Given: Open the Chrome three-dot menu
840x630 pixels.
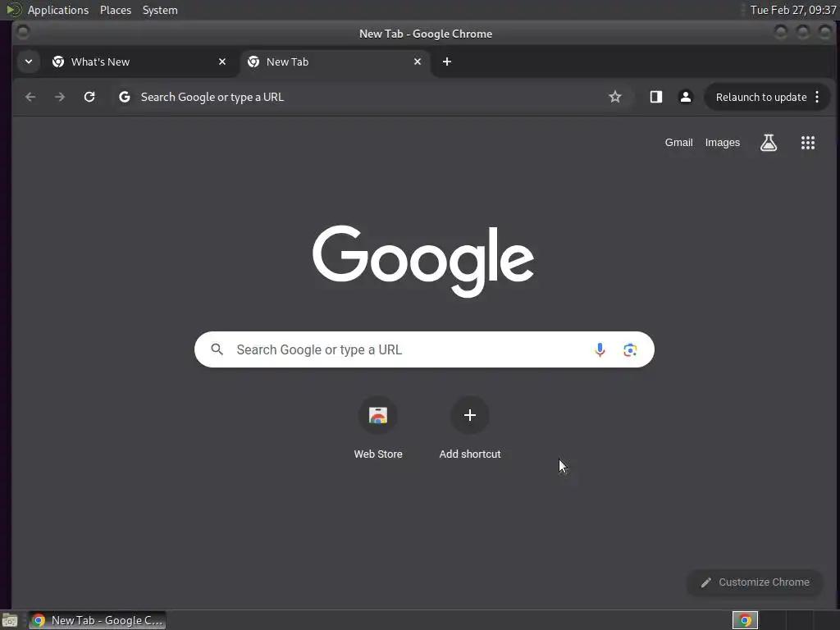Looking at the screenshot, I should pyautogui.click(x=817, y=97).
